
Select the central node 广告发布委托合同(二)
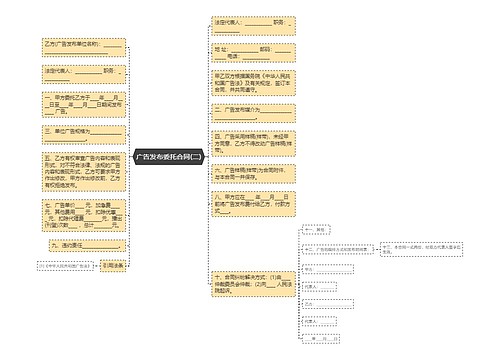[x=168, y=157]
